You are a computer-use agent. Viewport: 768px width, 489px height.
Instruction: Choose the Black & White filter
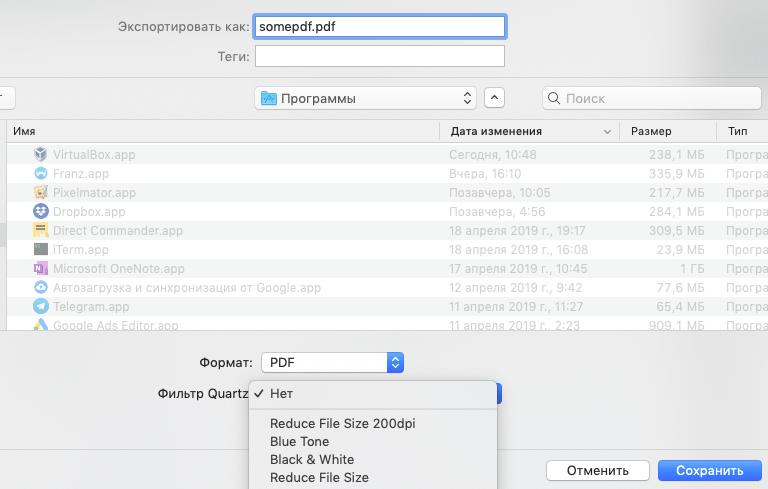coord(373,460)
